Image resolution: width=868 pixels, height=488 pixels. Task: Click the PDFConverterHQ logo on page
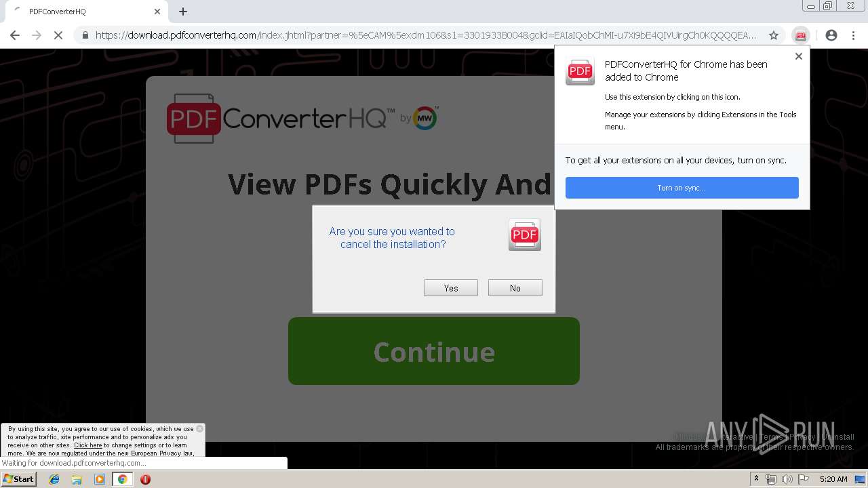click(281, 119)
